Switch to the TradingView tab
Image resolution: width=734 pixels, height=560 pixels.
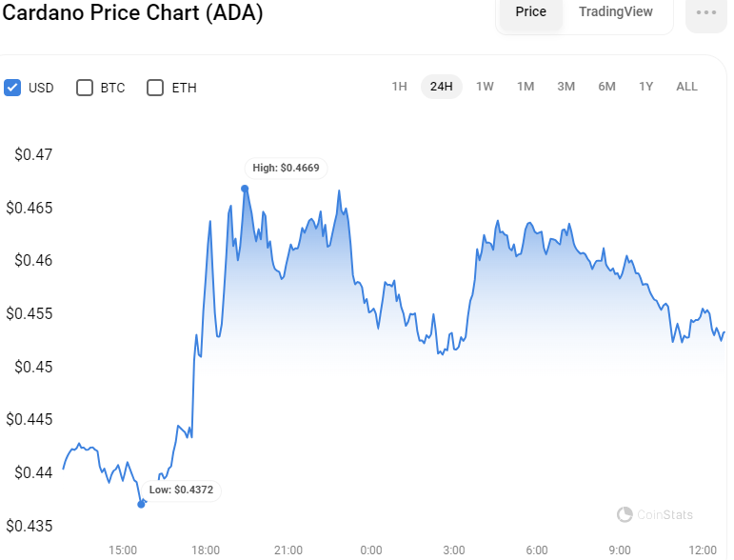point(616,11)
